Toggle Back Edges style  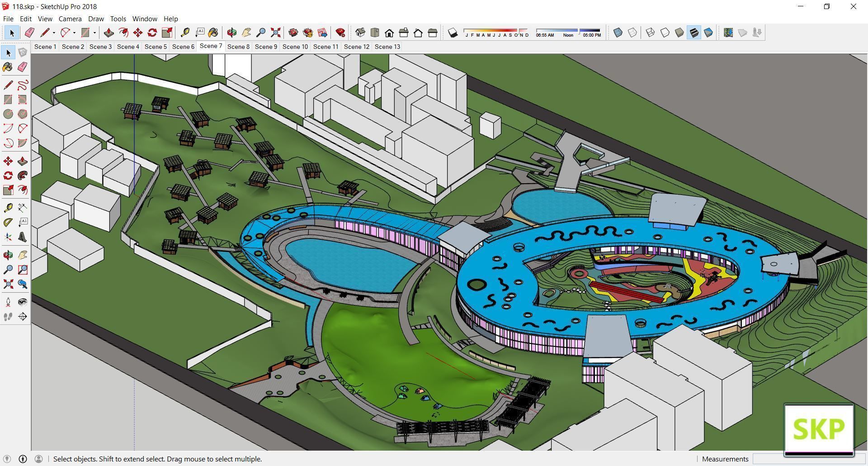coord(632,33)
